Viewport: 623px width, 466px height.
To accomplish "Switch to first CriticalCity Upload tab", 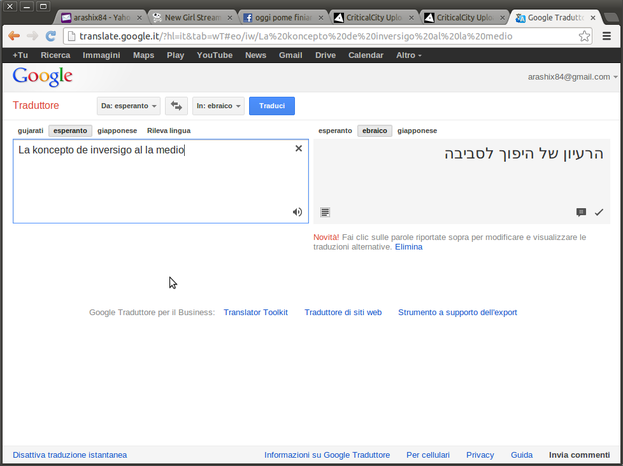I will point(373,18).
